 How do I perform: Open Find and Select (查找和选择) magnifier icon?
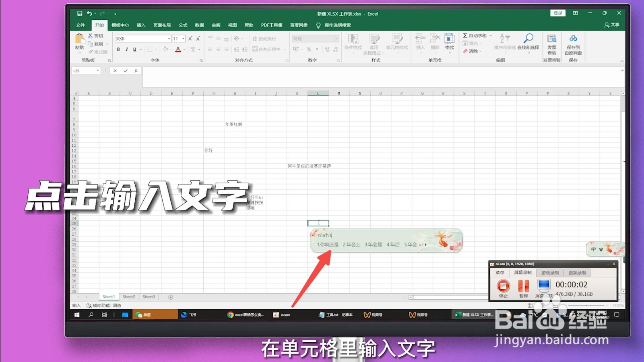point(528,38)
